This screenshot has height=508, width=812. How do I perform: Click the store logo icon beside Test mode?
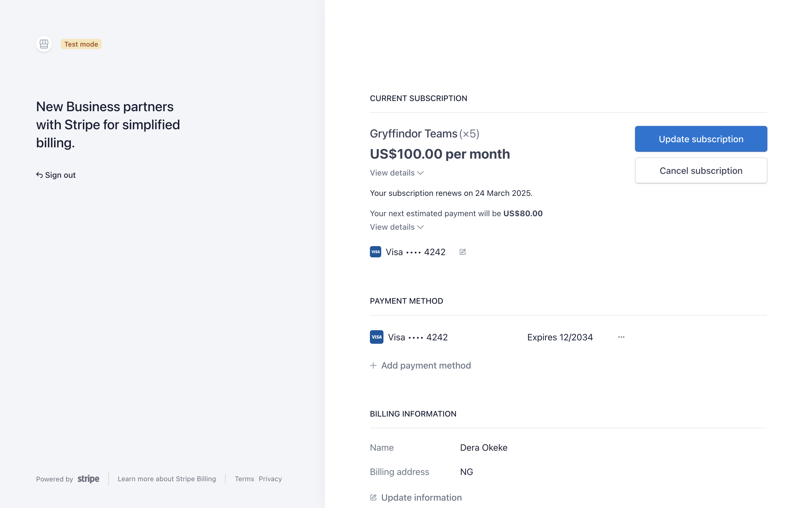click(44, 44)
